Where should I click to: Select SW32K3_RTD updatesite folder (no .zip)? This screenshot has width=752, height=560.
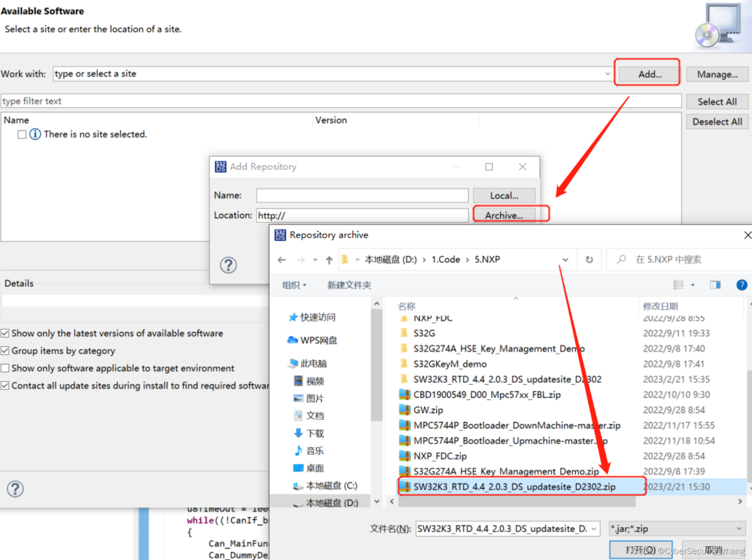click(x=501, y=379)
